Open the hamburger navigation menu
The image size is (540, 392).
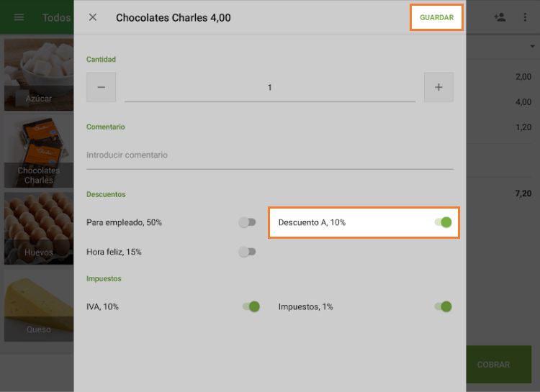point(19,17)
